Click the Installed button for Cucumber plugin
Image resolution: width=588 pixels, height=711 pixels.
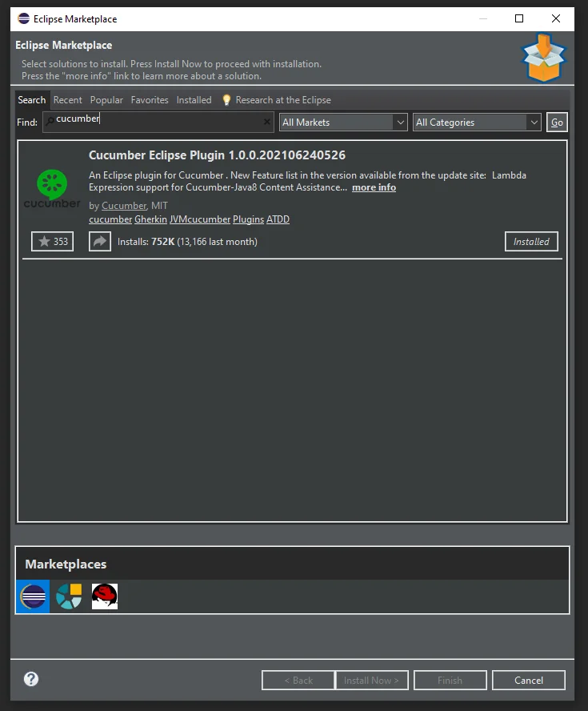531,241
